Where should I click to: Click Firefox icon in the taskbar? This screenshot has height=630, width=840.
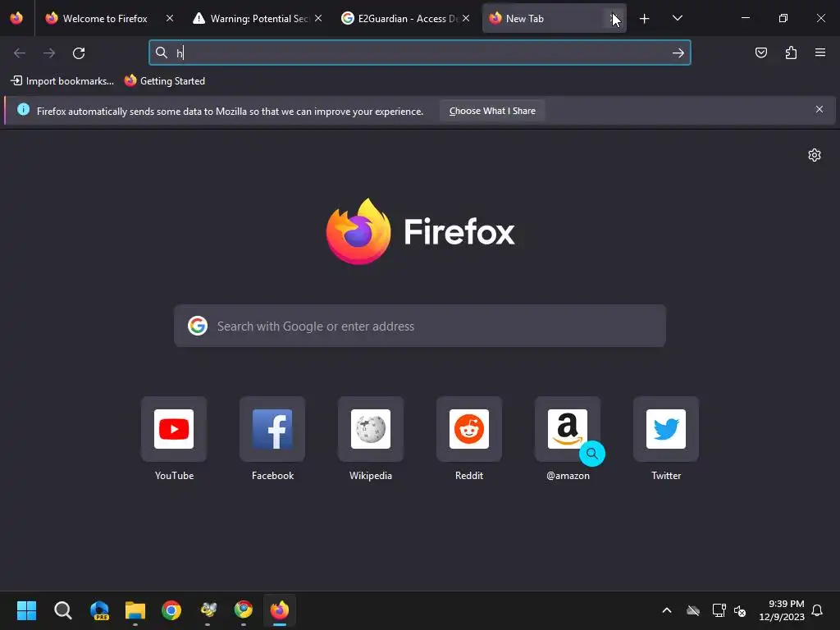(x=280, y=610)
